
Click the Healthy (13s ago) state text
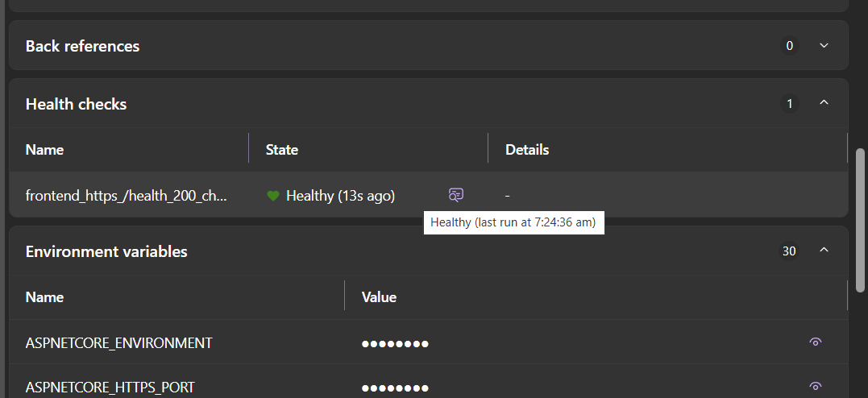340,196
